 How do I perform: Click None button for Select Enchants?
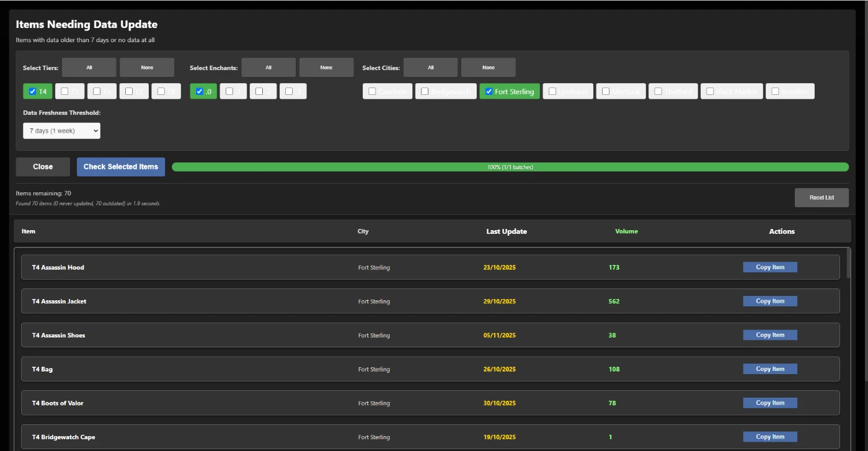coord(326,68)
